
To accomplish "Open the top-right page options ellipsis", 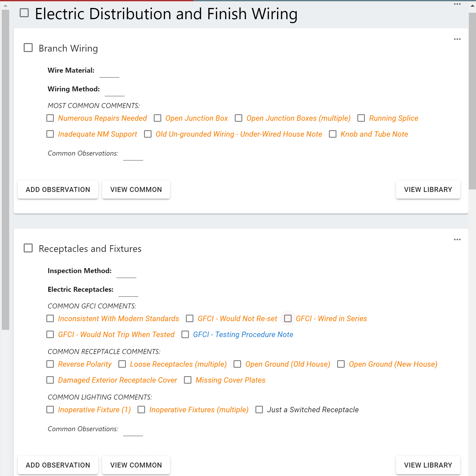I will [x=457, y=4].
